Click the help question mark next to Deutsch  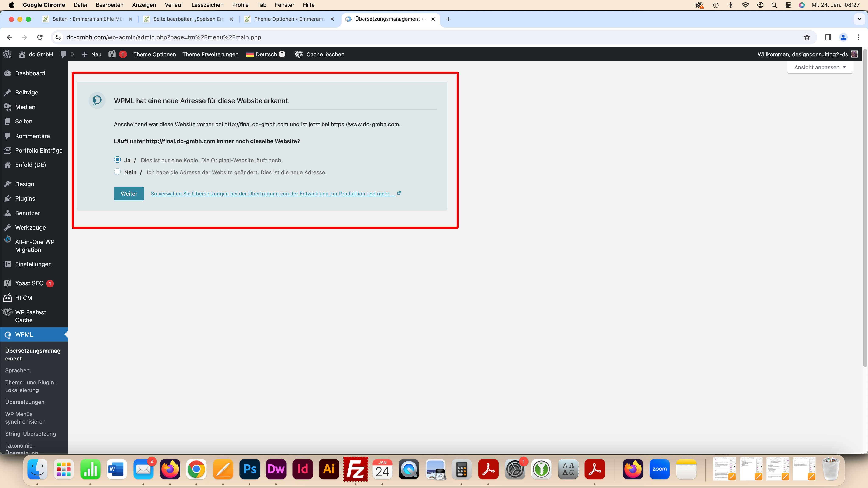[282, 54]
